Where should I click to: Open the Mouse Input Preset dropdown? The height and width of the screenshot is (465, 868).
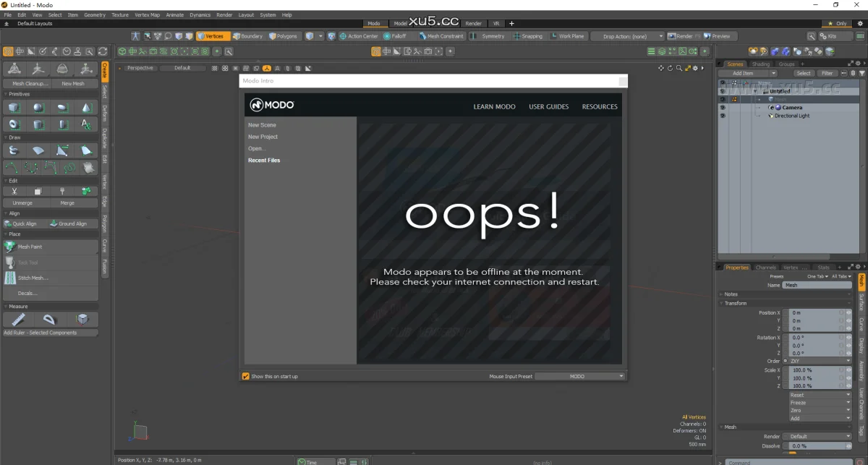click(579, 376)
